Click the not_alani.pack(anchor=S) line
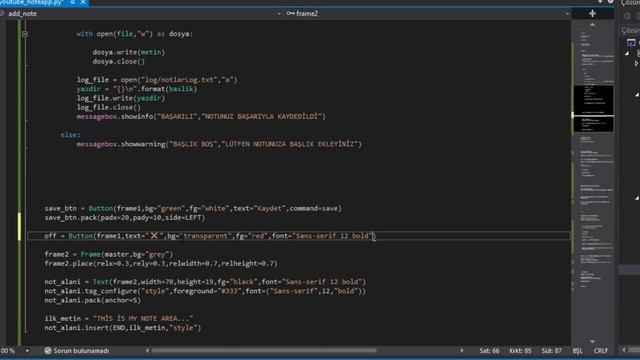 [x=92, y=300]
